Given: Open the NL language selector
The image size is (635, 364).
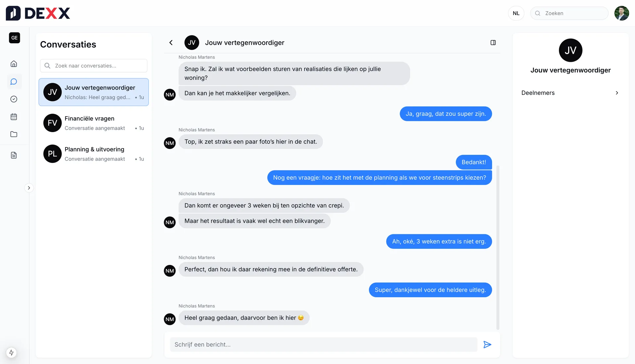Looking at the screenshot, I should click(516, 13).
